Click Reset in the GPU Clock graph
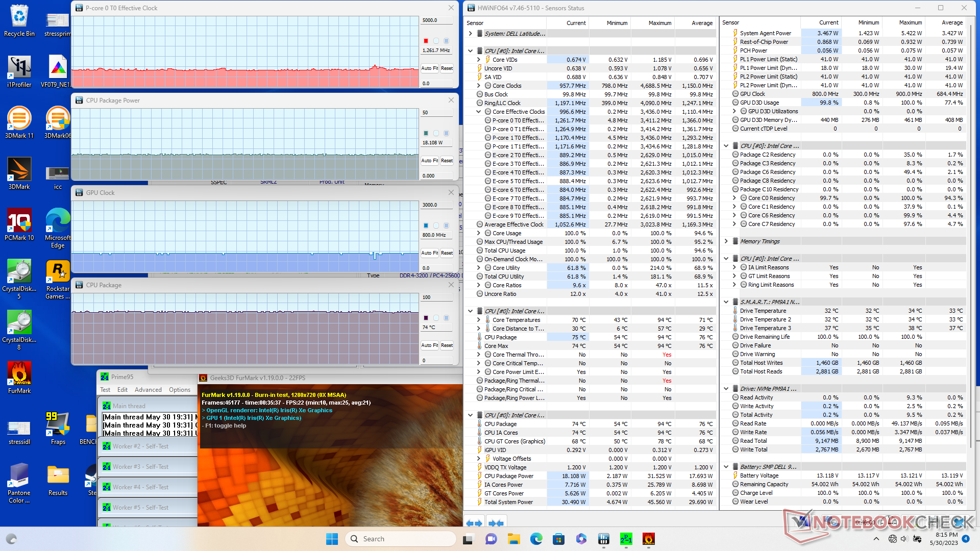This screenshot has height=551, width=980. point(447,253)
